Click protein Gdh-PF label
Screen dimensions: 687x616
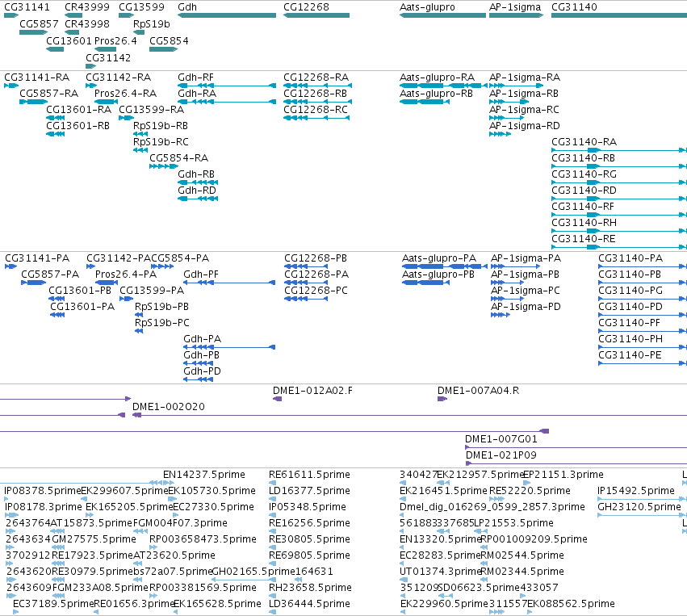(201, 274)
